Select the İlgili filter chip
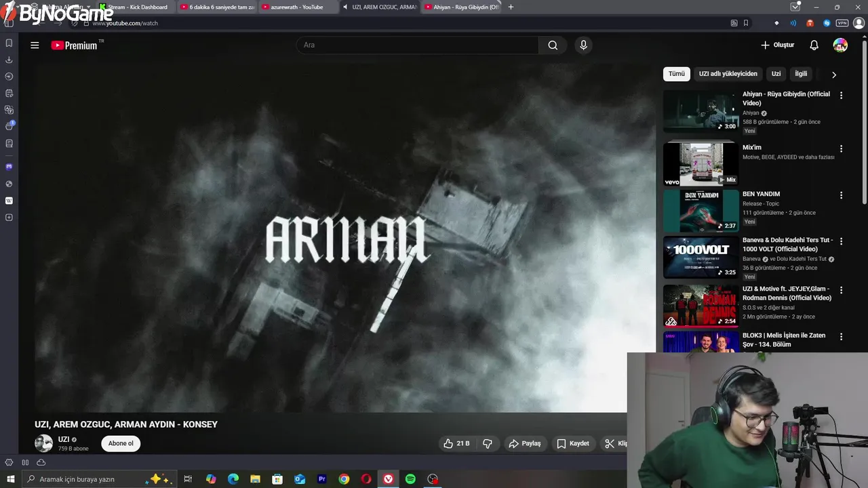Viewport: 868px width, 488px height. pos(802,74)
